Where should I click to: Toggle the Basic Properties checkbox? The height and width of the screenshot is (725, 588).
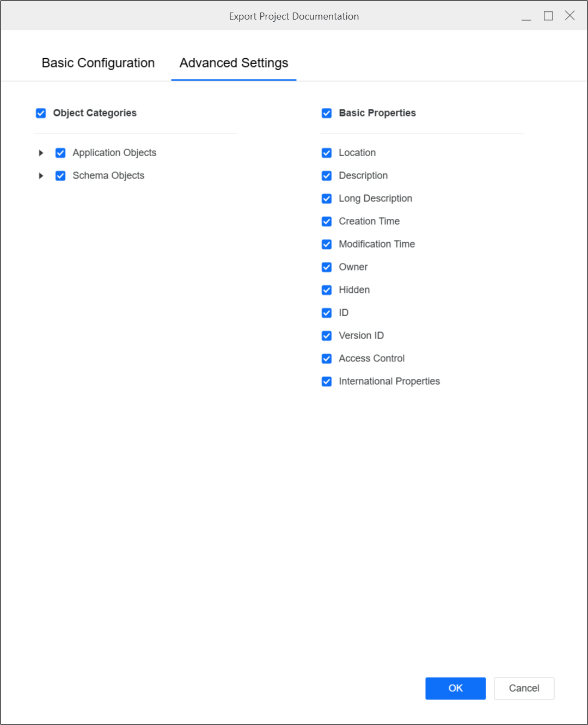pos(327,113)
